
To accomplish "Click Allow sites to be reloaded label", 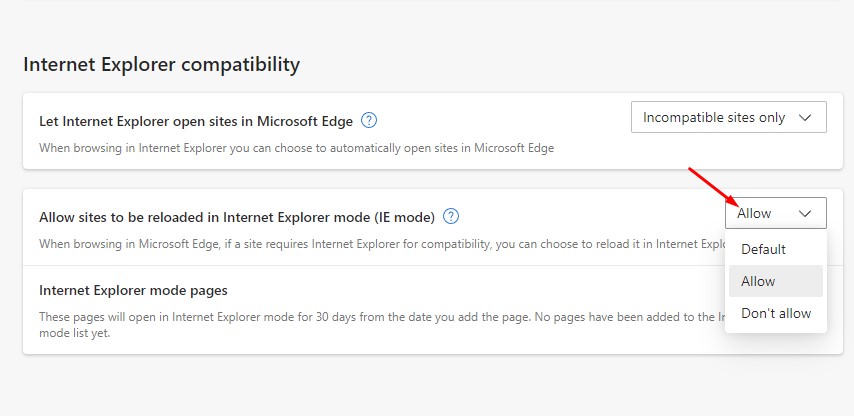I will click(237, 216).
